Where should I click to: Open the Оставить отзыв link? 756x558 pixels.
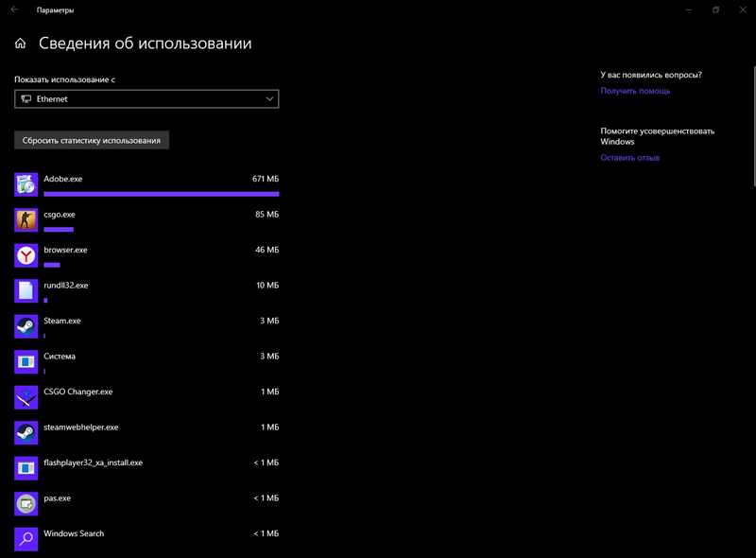629,157
